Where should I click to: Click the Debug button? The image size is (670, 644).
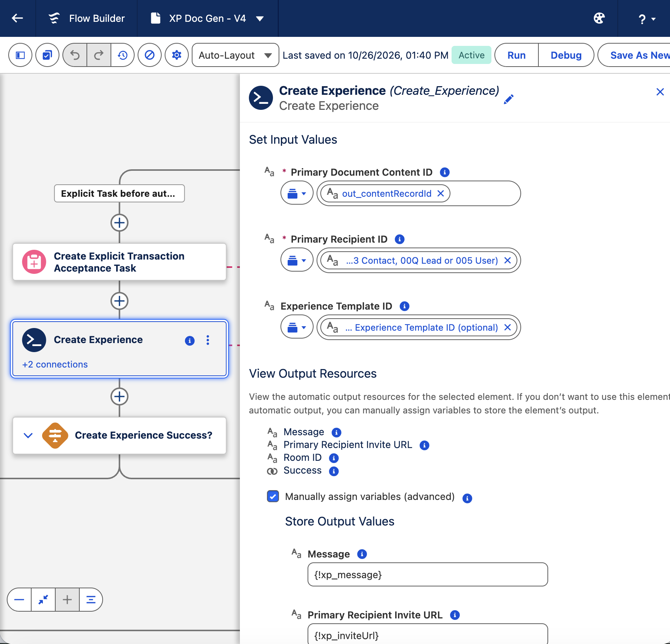coord(566,55)
